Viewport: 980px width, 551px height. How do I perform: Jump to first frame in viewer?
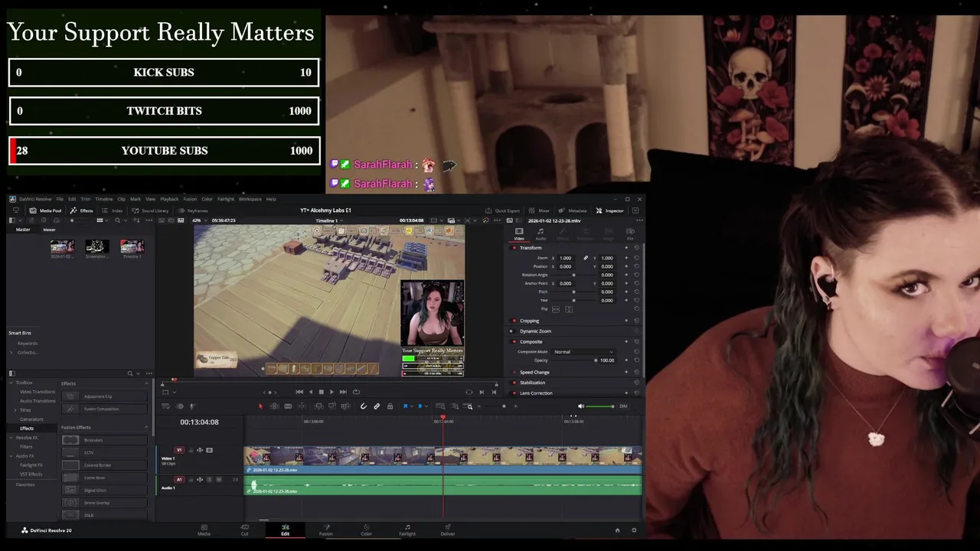click(x=299, y=392)
